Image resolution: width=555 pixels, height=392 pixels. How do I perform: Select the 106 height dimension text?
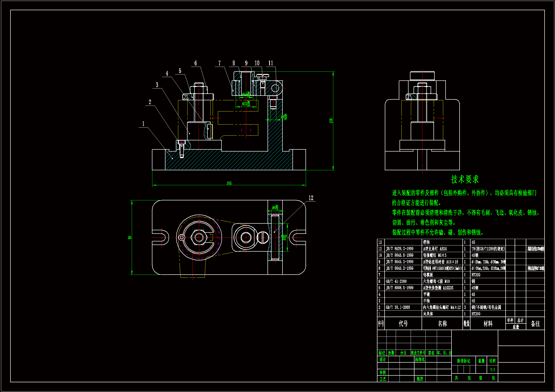pos(331,121)
